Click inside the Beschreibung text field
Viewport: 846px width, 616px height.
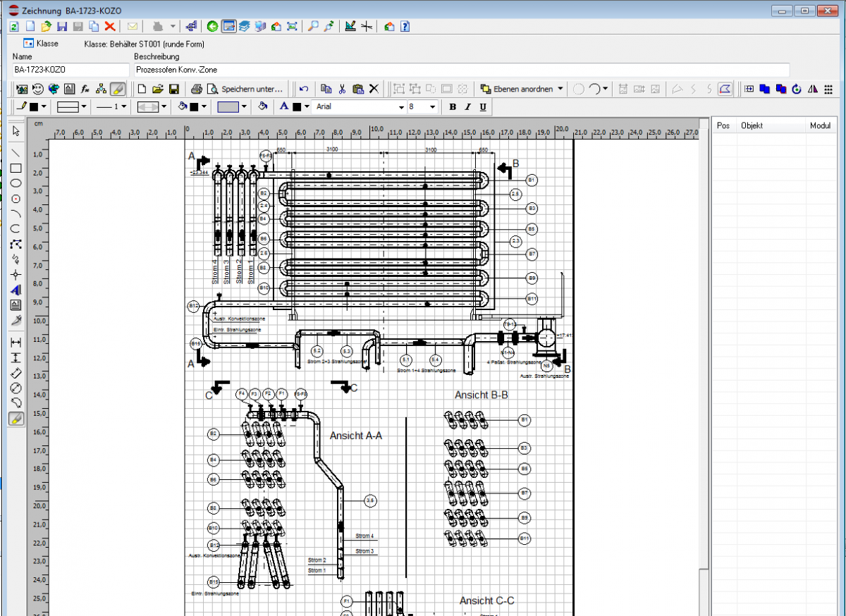[282, 70]
